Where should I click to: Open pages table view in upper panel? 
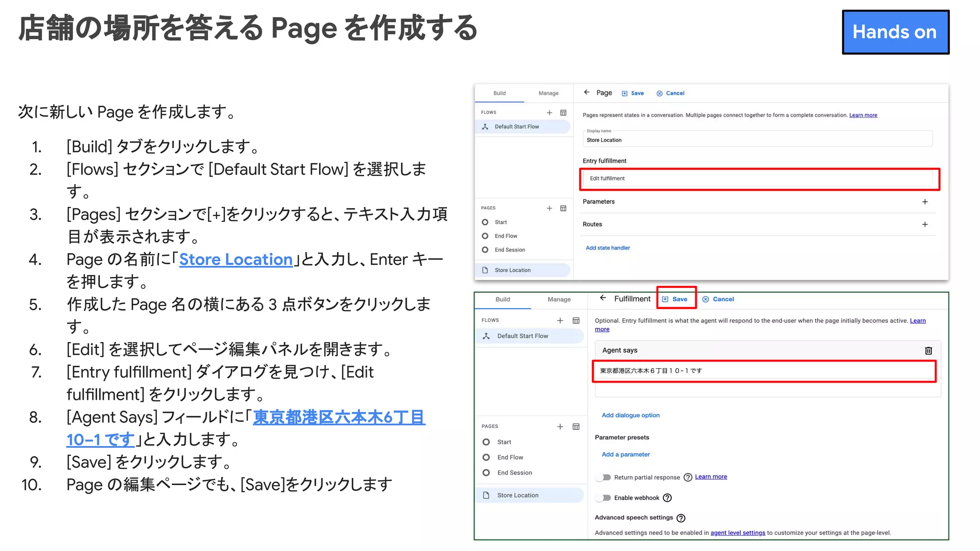563,208
